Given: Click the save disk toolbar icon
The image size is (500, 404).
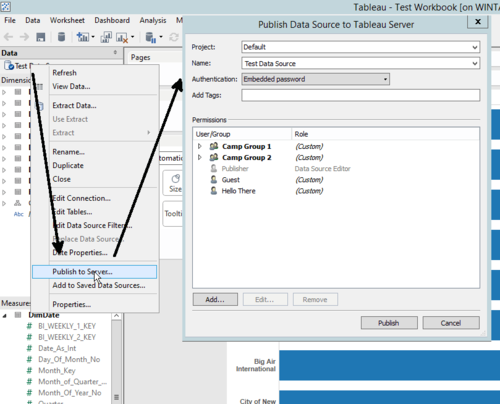Looking at the screenshot, I should [x=41, y=37].
